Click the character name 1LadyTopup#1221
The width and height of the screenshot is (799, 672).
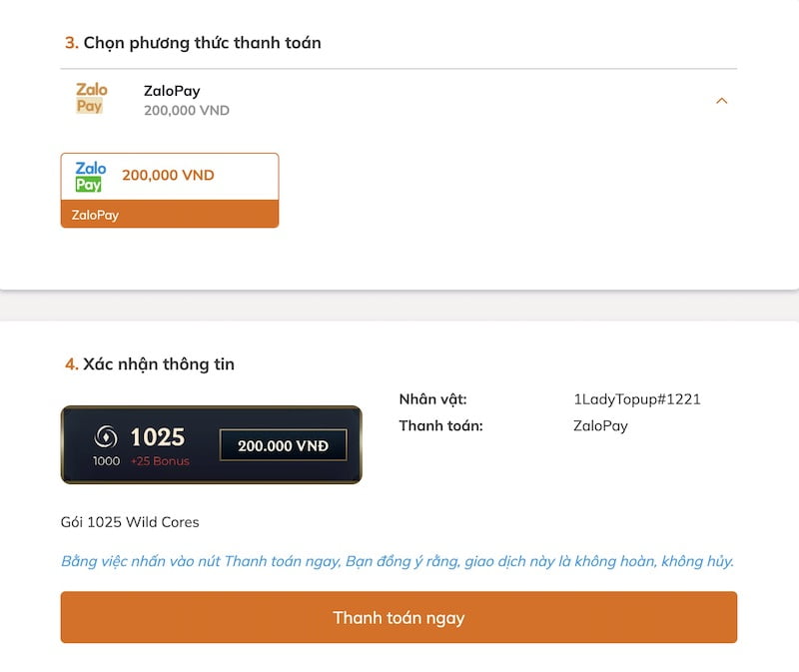coord(637,399)
